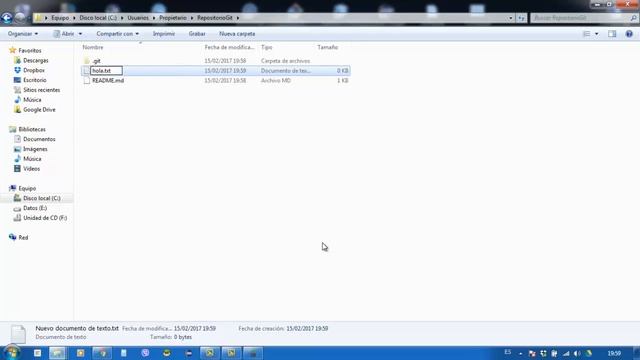Screen dimensions: 640x360
Task: Click the Viber taskbar icon
Action: pos(145,353)
